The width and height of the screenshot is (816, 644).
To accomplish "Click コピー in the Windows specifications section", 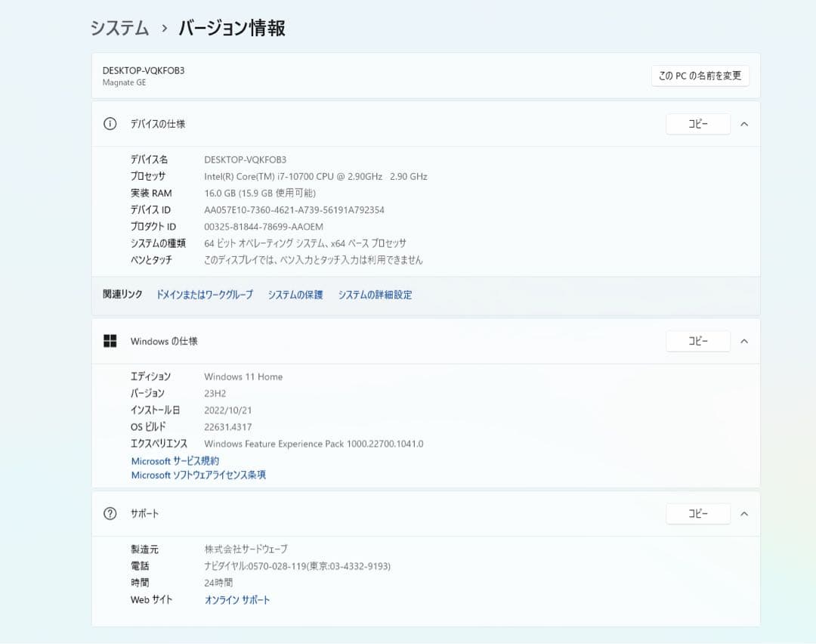I will point(697,341).
